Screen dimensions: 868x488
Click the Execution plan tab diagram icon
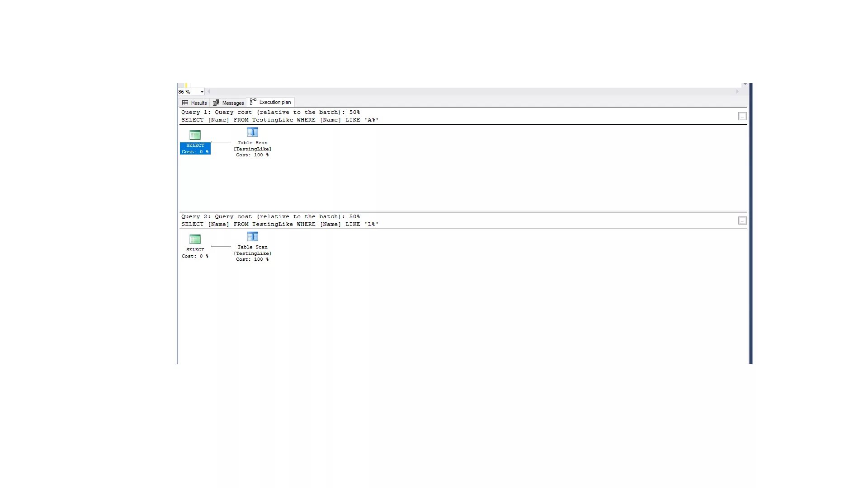(253, 102)
